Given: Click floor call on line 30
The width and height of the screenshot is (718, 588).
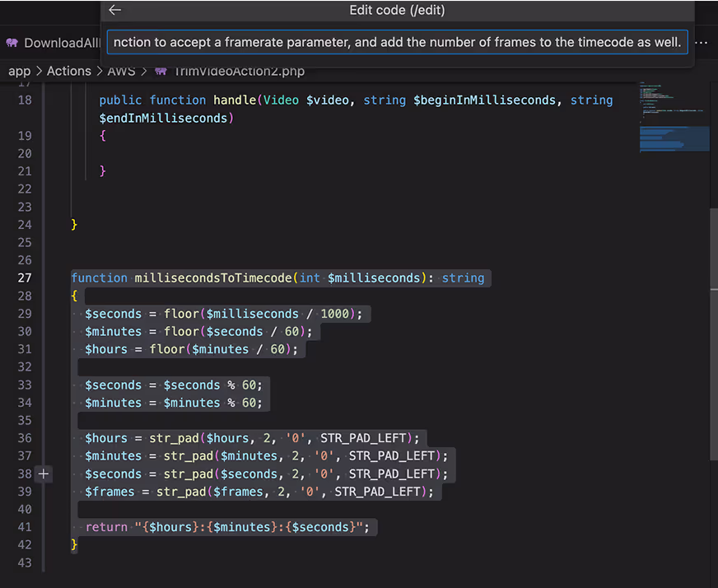Looking at the screenshot, I should tap(181, 331).
